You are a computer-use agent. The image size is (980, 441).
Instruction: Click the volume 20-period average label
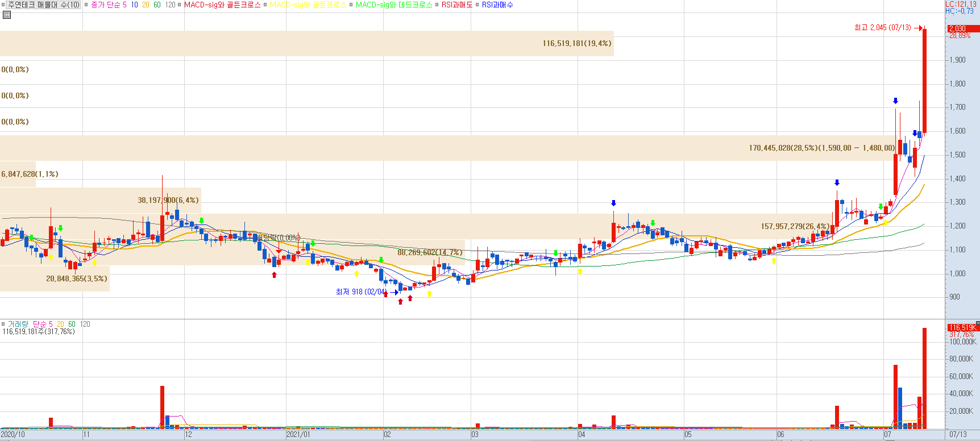pos(60,324)
